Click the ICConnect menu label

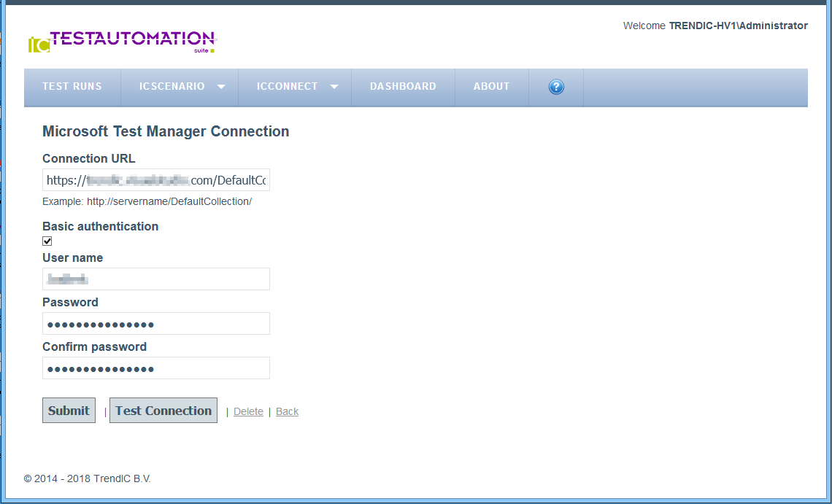click(x=288, y=86)
